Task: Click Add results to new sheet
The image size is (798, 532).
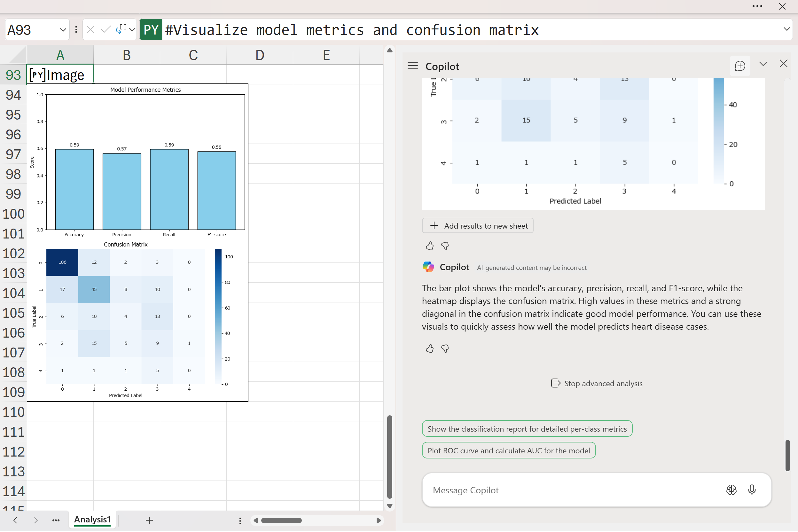Action: point(477,226)
